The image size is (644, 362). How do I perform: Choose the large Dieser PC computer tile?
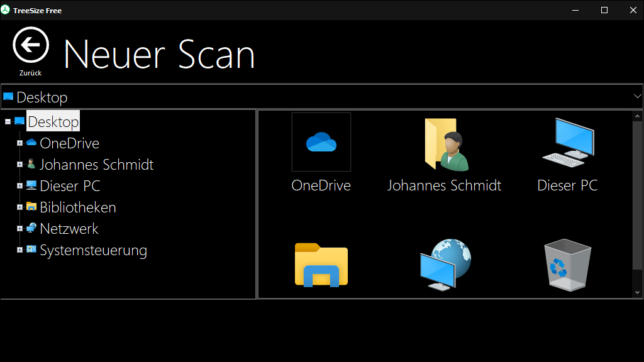pyautogui.click(x=568, y=143)
